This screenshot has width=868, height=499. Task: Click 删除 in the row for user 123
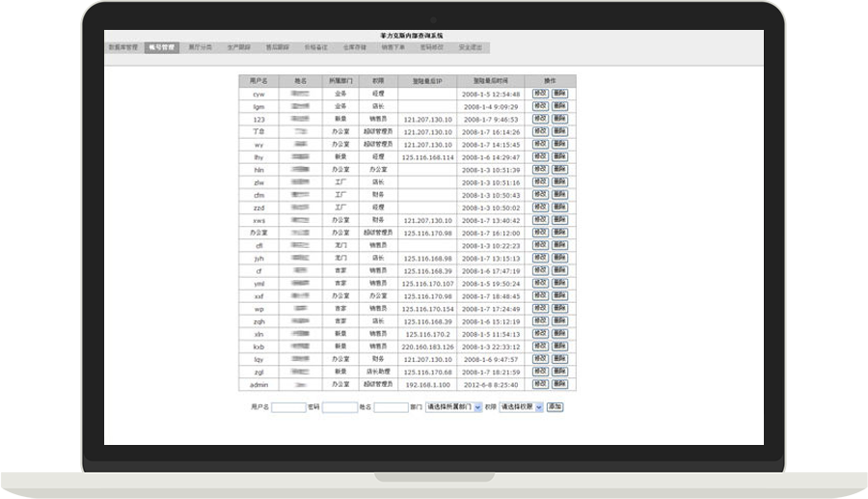pyautogui.click(x=559, y=119)
